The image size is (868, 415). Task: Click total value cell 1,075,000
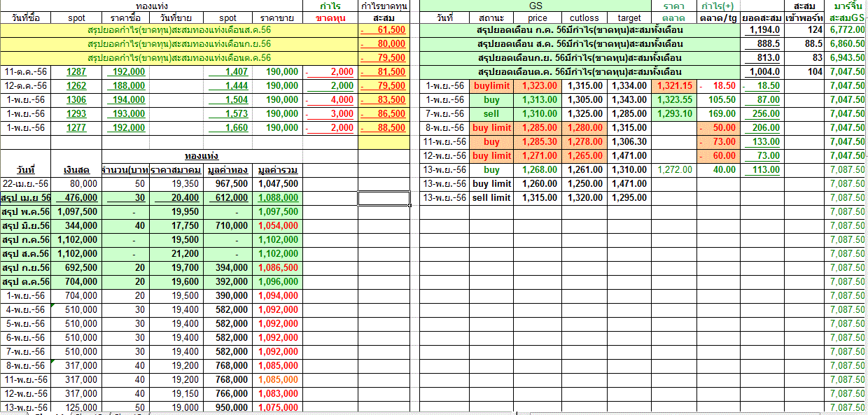277,407
